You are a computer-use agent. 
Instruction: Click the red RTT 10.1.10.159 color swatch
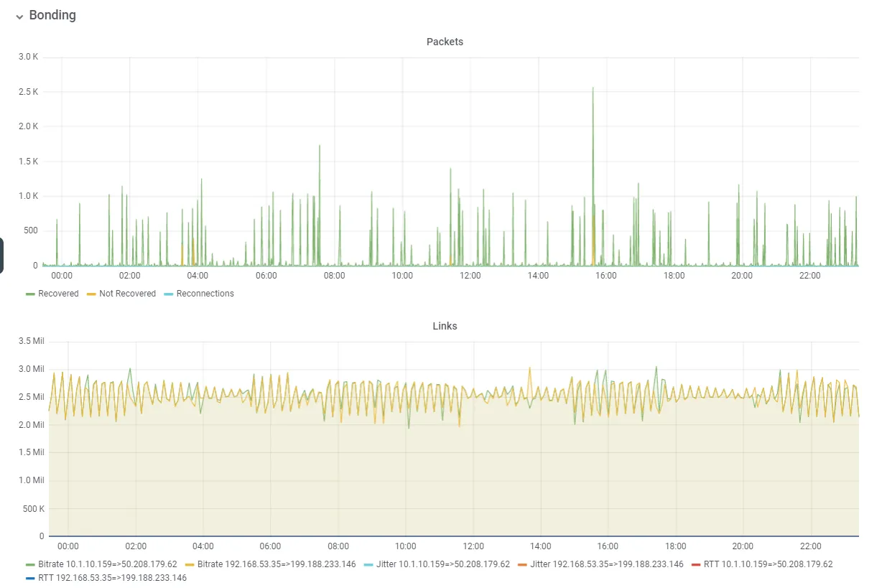[x=696, y=565]
